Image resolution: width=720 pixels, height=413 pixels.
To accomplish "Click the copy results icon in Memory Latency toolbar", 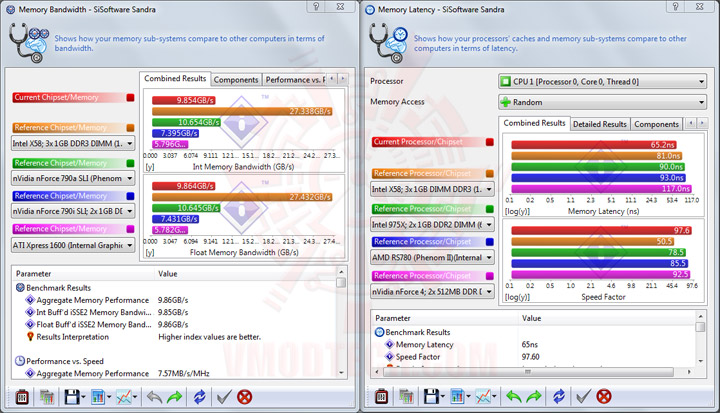I will 406,396.
